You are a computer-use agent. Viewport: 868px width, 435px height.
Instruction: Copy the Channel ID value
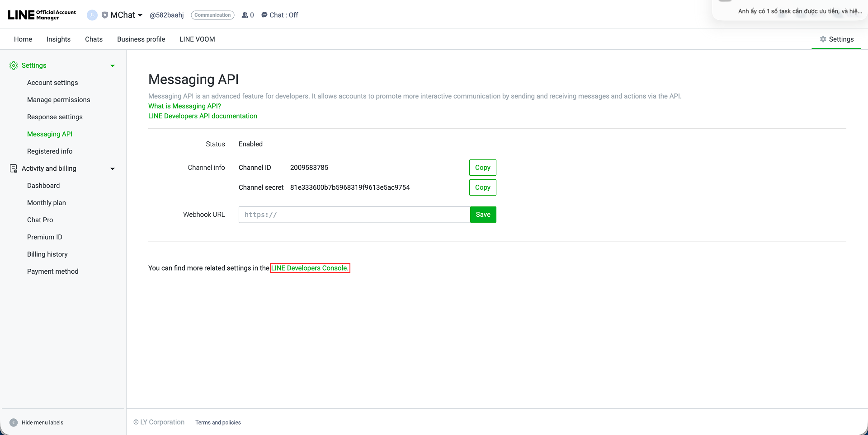[x=482, y=167]
